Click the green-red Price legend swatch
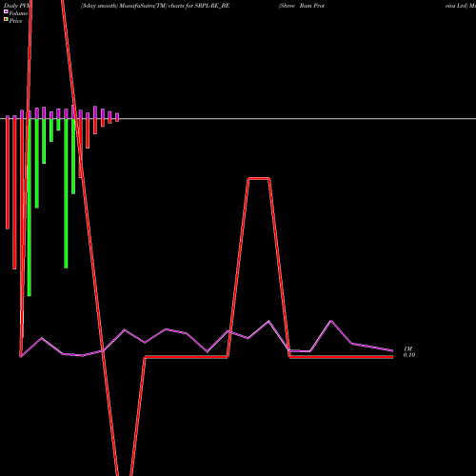 (x=6, y=20)
